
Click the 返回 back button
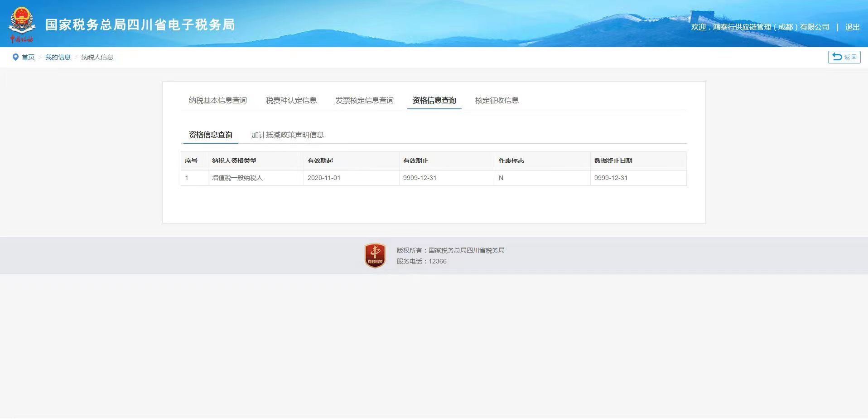[x=844, y=57]
